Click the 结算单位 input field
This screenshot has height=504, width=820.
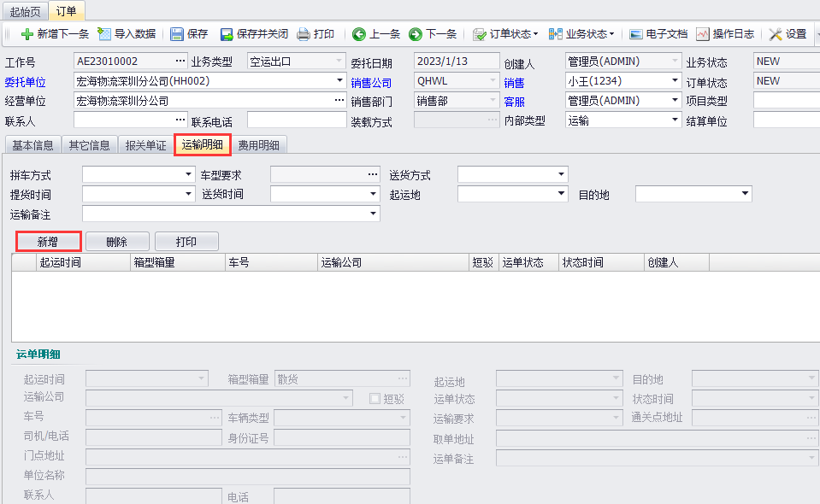pos(787,120)
